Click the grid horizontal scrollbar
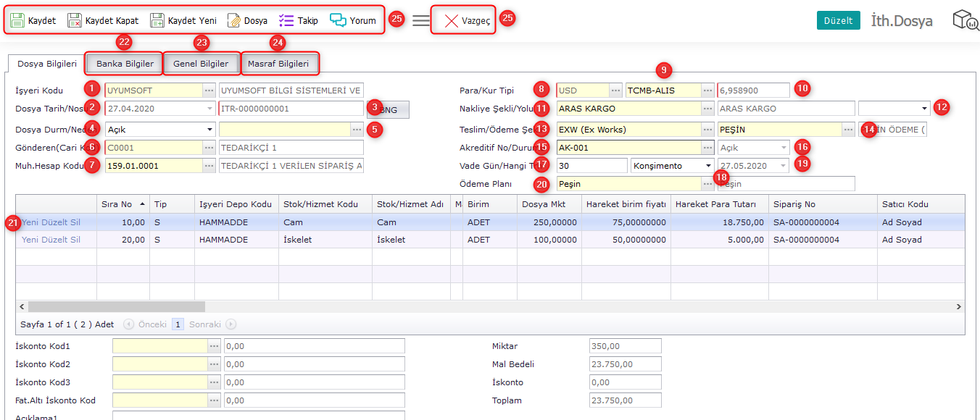This screenshot has width=980, height=420. (116, 307)
